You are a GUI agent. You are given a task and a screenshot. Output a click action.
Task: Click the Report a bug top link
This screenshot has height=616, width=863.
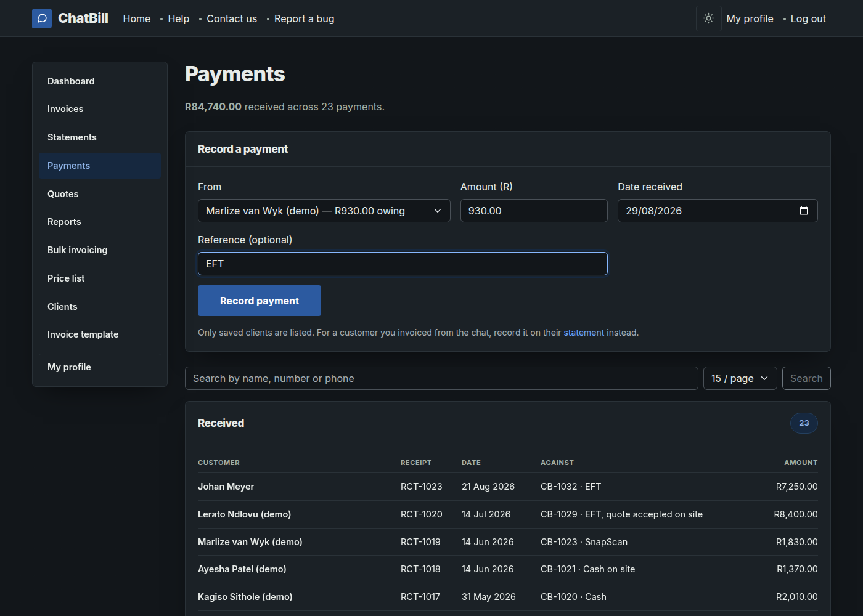[304, 18]
